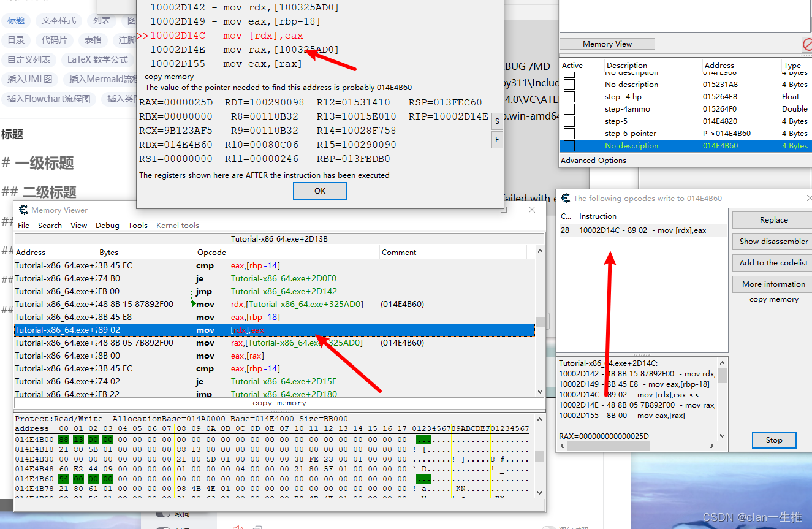Insert a Mermaid diagram with 插入Mermaid流 tool
Image resolution: width=812 pixels, height=529 pixels.
tap(103, 78)
